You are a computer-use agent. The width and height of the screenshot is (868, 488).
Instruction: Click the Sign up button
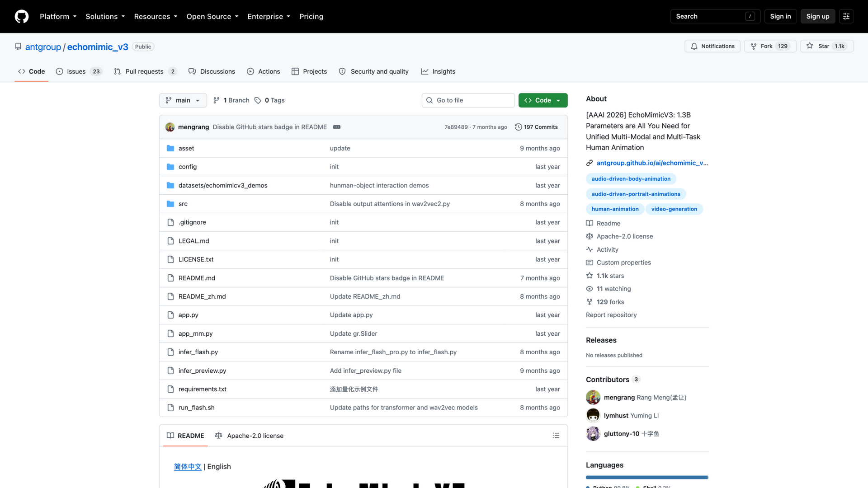coord(818,16)
